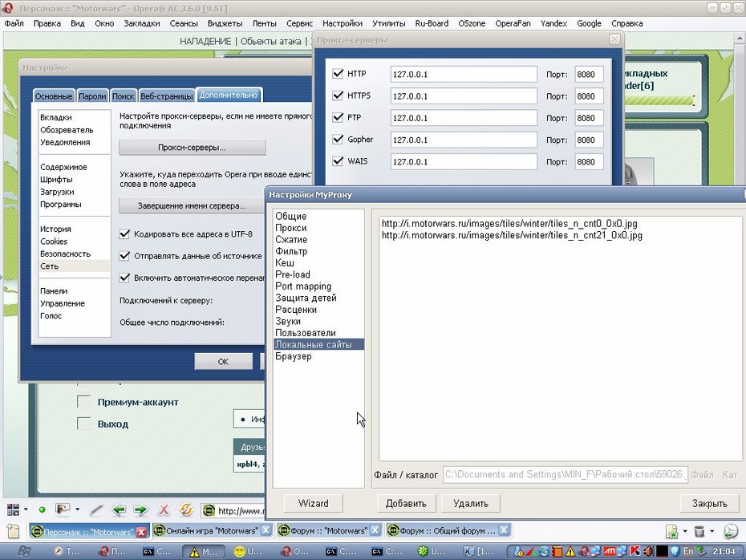Screen dimensions: 746x560
Task: Toggle the HTTPS proxy checkbox
Action: pos(338,95)
